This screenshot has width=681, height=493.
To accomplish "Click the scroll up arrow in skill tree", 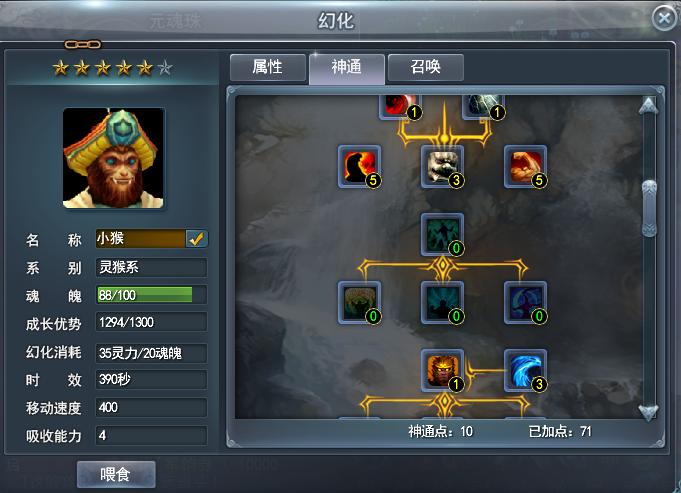I will [x=649, y=106].
